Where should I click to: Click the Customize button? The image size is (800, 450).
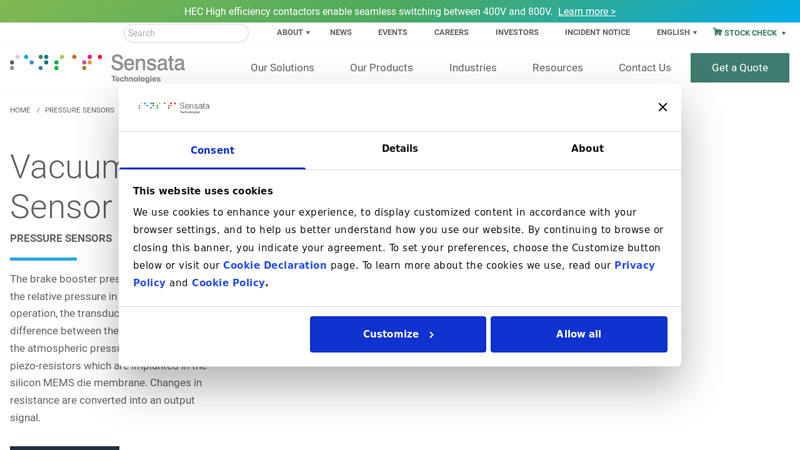[x=398, y=334]
